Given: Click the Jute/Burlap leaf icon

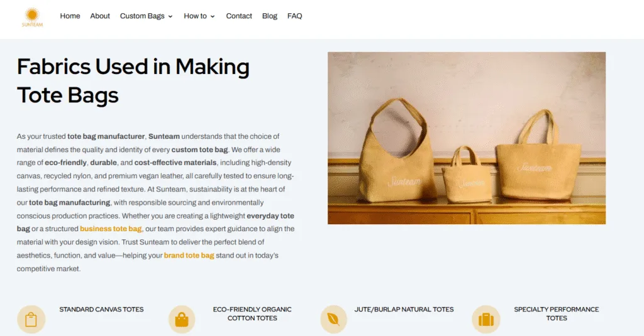Looking at the screenshot, I should (x=333, y=319).
